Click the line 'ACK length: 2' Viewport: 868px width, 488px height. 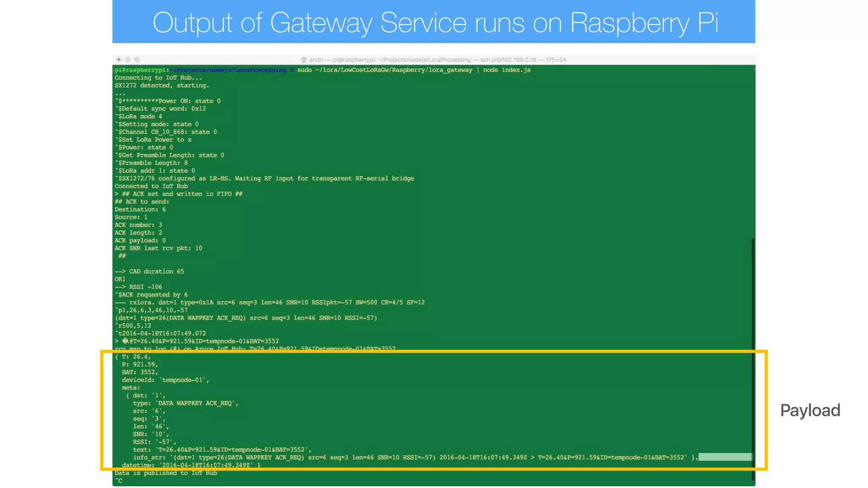(x=139, y=233)
